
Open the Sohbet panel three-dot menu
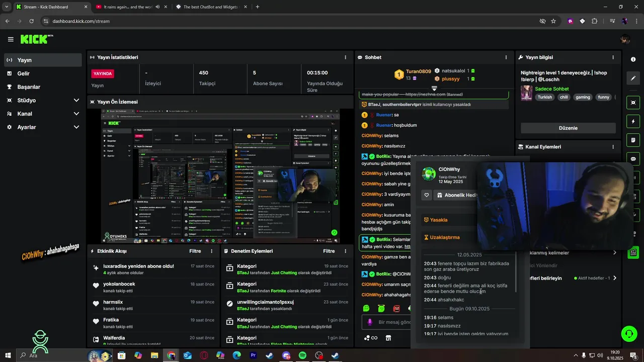point(506,57)
